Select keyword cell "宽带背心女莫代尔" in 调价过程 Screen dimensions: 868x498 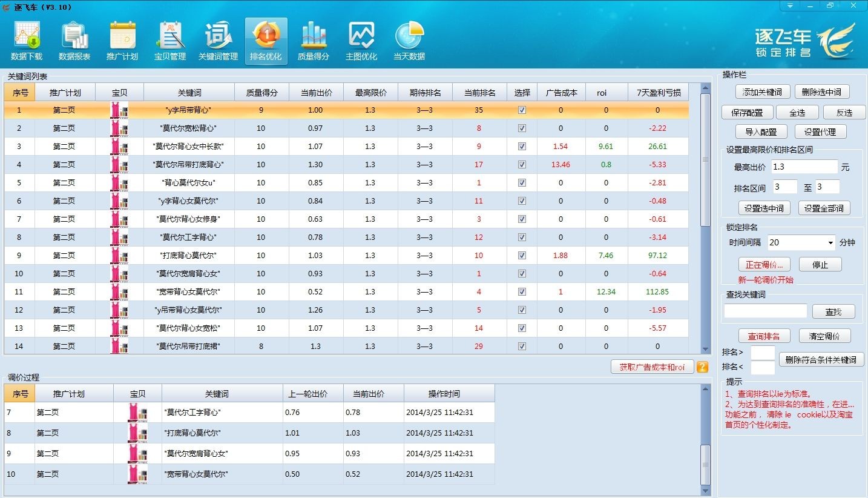point(222,474)
